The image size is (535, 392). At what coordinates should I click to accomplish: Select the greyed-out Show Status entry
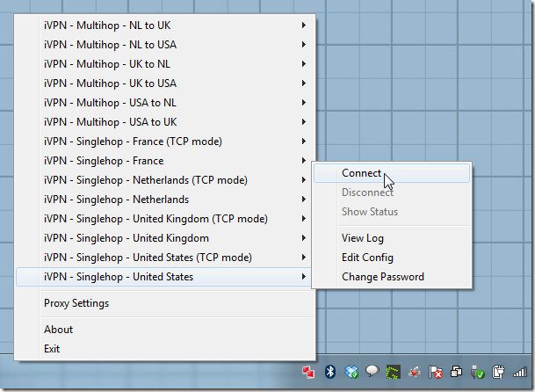coord(392,212)
